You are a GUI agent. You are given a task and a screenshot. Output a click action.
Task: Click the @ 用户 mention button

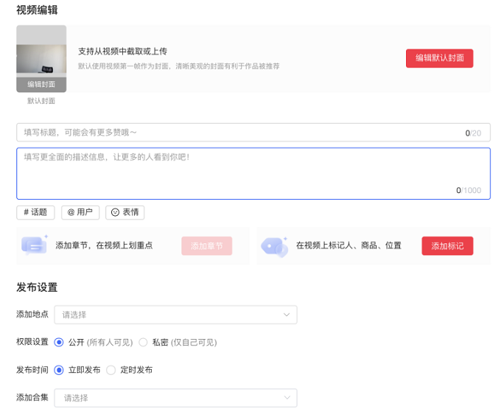[x=80, y=212]
